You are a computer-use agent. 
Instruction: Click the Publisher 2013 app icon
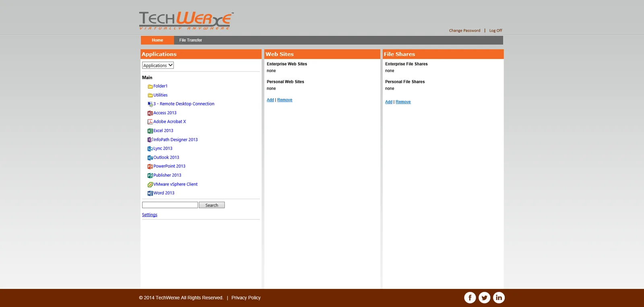(150, 175)
